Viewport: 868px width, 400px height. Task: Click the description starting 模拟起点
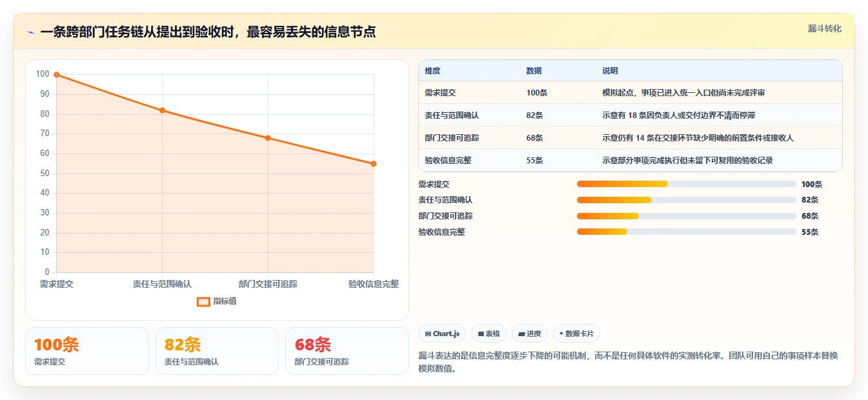683,93
